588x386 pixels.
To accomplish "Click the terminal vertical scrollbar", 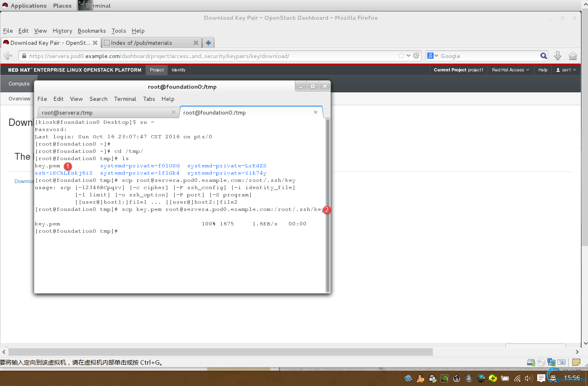I will pyautogui.click(x=328, y=206).
